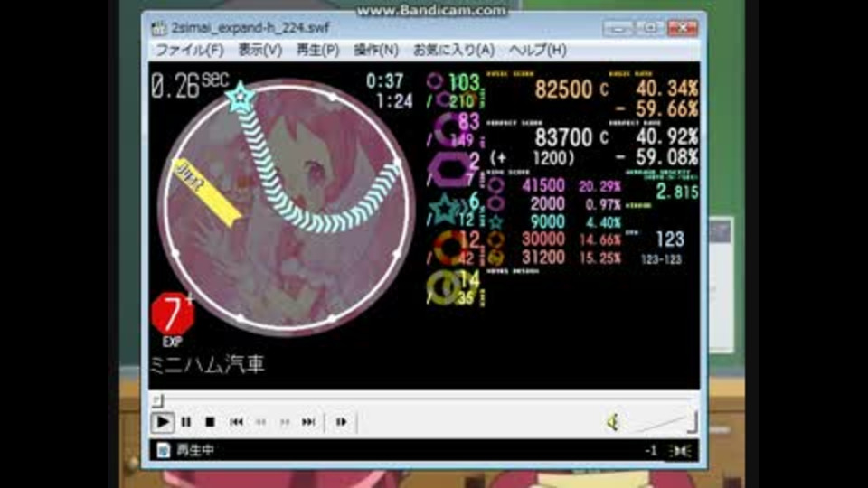Pause playback with the pause button

[x=186, y=422]
